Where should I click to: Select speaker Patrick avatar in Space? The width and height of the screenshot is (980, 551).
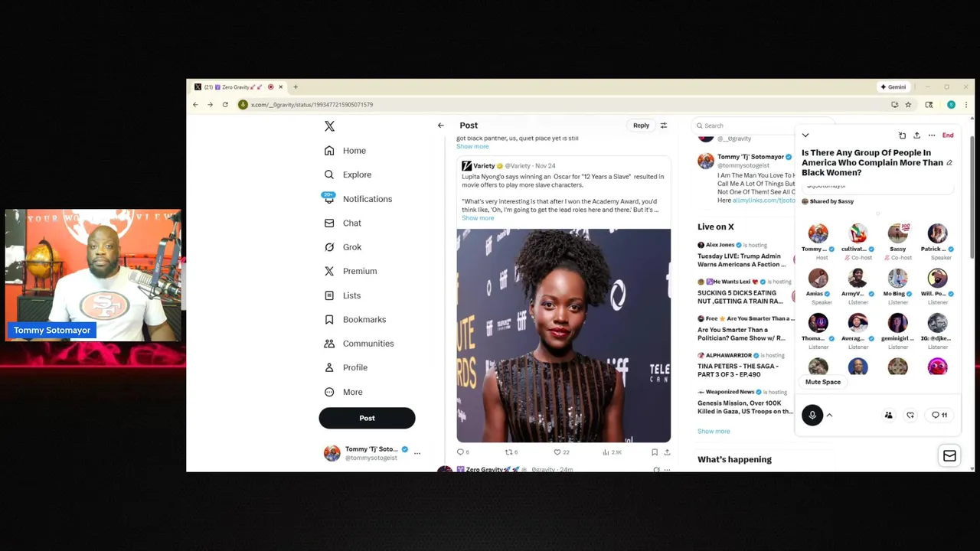(x=937, y=233)
